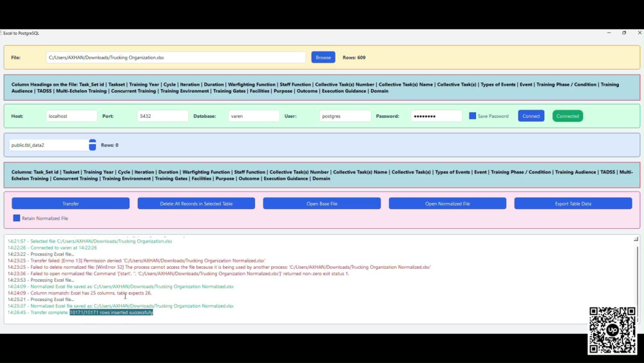Click the 14:21:57 'Selected file' log line
644x363 pixels.
90,241
